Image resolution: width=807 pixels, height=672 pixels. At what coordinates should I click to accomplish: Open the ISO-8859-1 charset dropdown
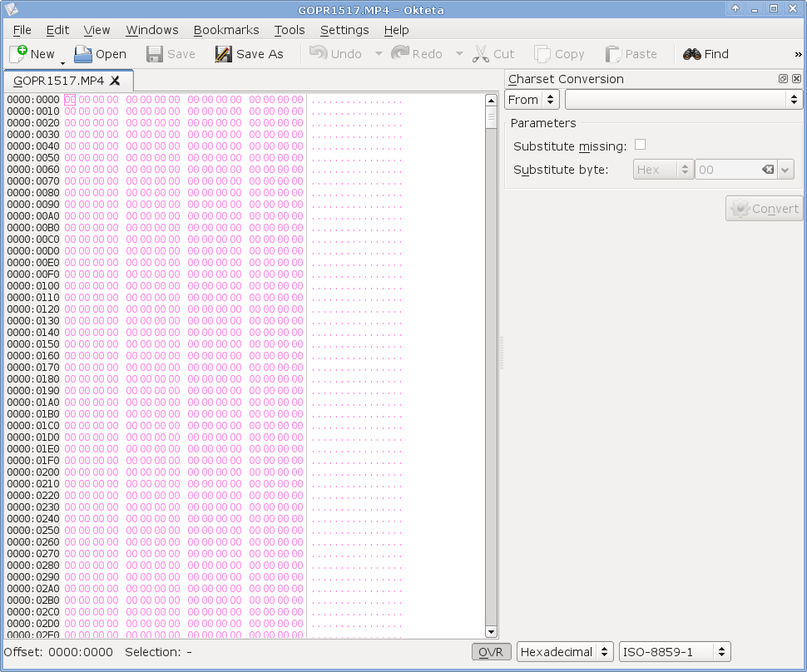(674, 652)
